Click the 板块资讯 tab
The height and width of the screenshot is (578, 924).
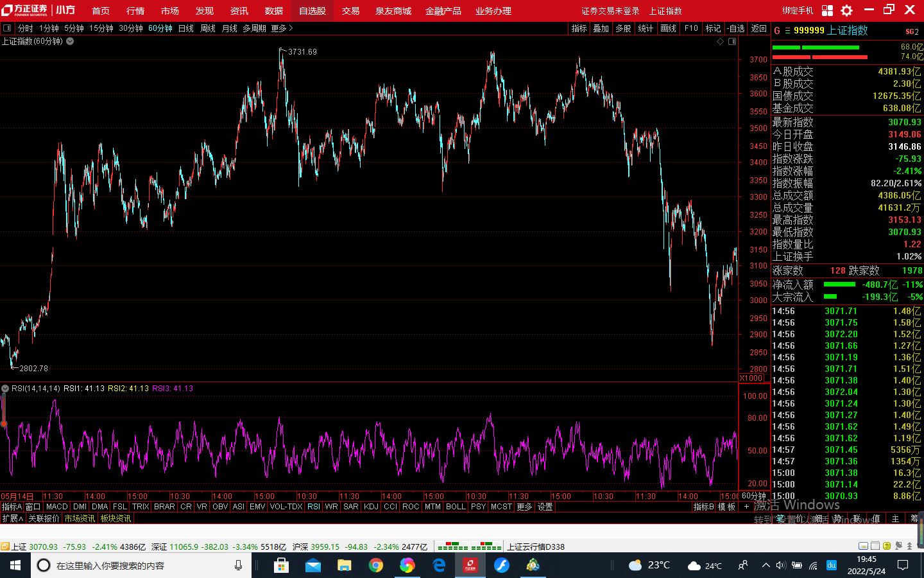coord(116,518)
